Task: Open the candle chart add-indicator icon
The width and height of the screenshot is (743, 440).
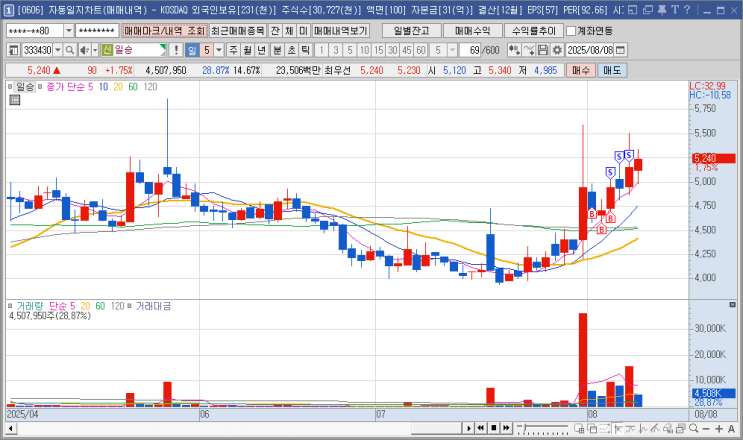Action: pos(514,50)
